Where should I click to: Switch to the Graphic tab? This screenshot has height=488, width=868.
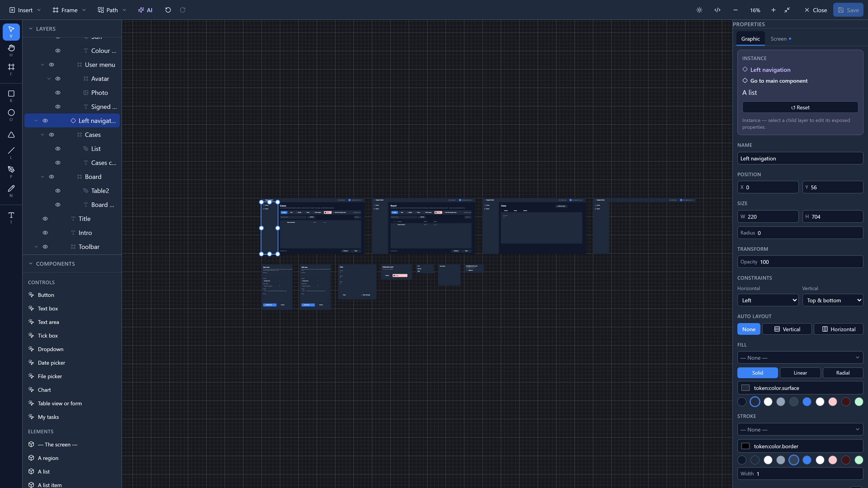750,39
